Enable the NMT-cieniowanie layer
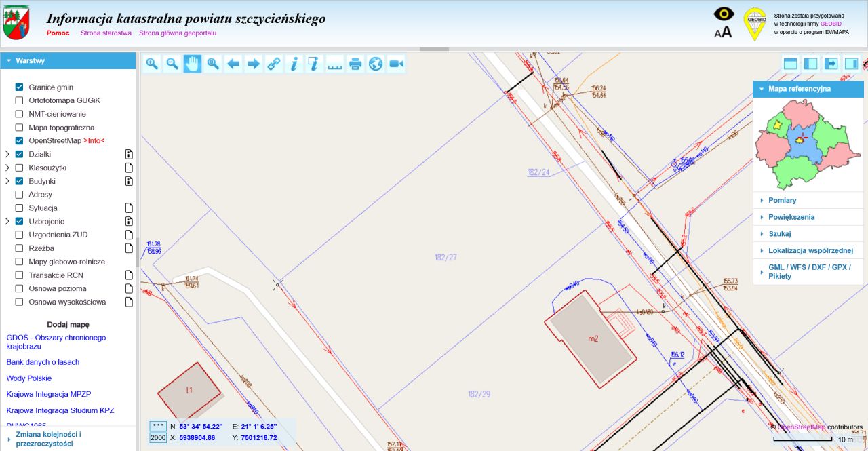 19,114
